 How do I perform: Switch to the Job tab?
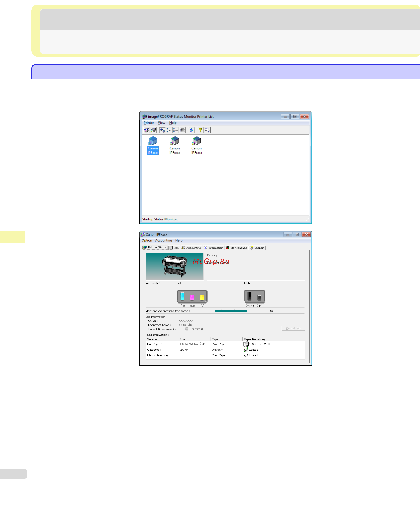click(174, 248)
